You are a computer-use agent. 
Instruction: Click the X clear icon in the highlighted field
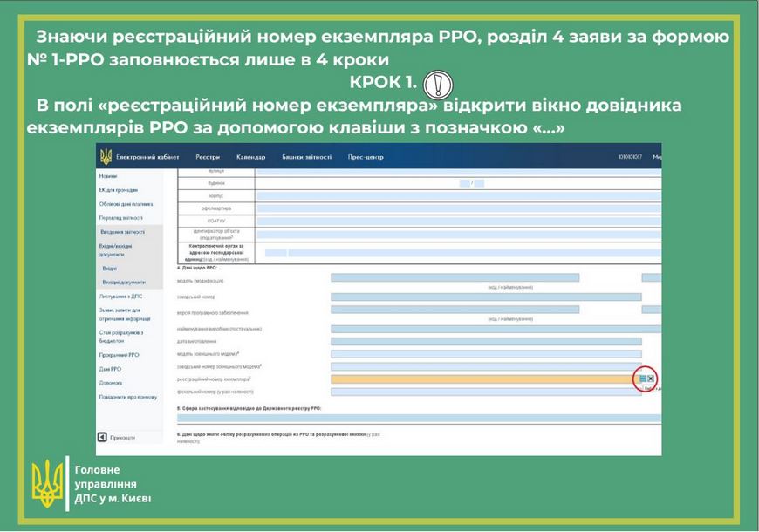point(652,379)
